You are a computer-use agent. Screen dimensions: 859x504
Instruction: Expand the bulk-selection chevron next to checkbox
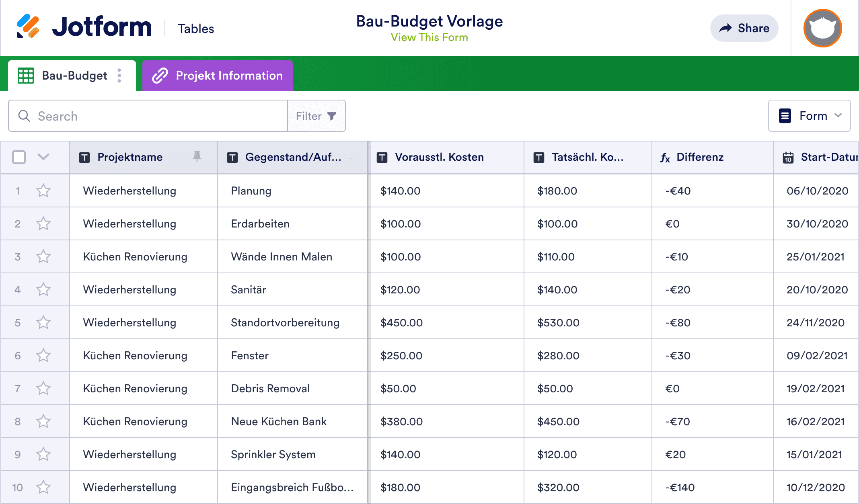pyautogui.click(x=43, y=157)
